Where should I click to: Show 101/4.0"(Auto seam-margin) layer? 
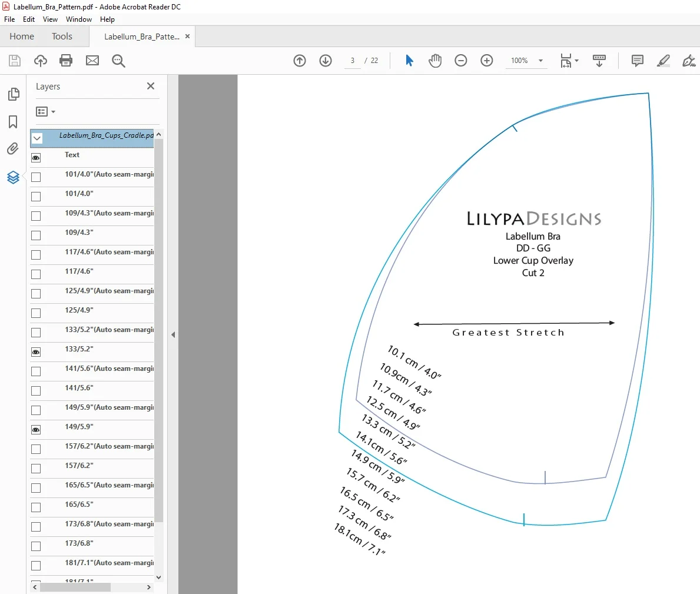point(36,177)
